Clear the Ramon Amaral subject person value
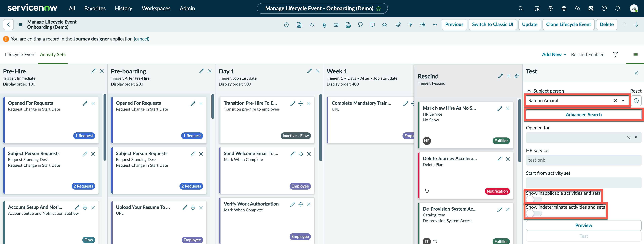 click(x=615, y=100)
